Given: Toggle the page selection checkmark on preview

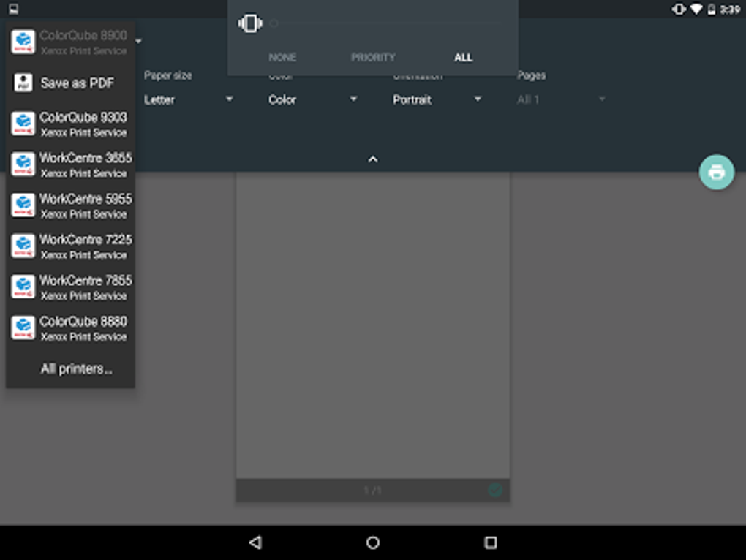Looking at the screenshot, I should coord(495,491).
